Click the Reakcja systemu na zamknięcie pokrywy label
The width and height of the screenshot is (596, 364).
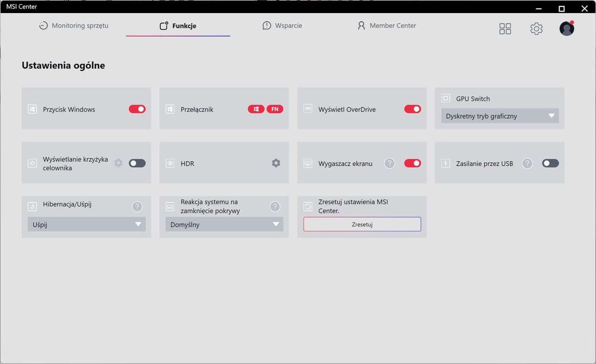210,206
